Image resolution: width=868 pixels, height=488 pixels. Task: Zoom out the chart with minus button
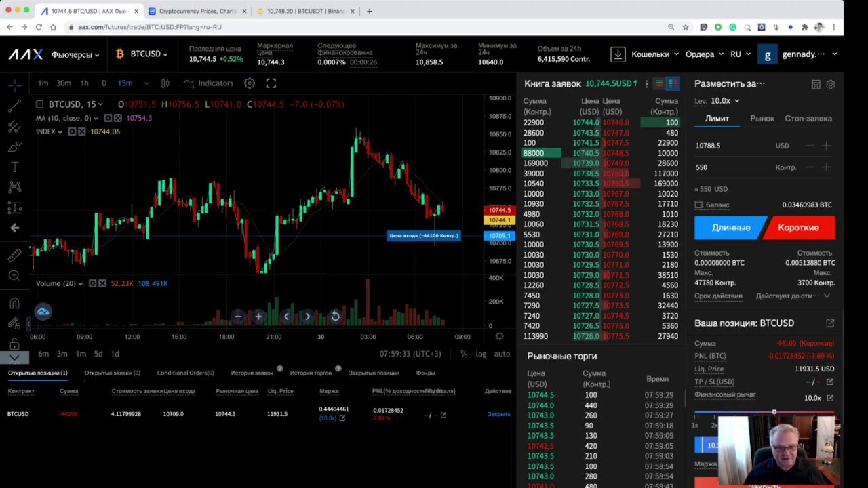pyautogui.click(x=238, y=317)
